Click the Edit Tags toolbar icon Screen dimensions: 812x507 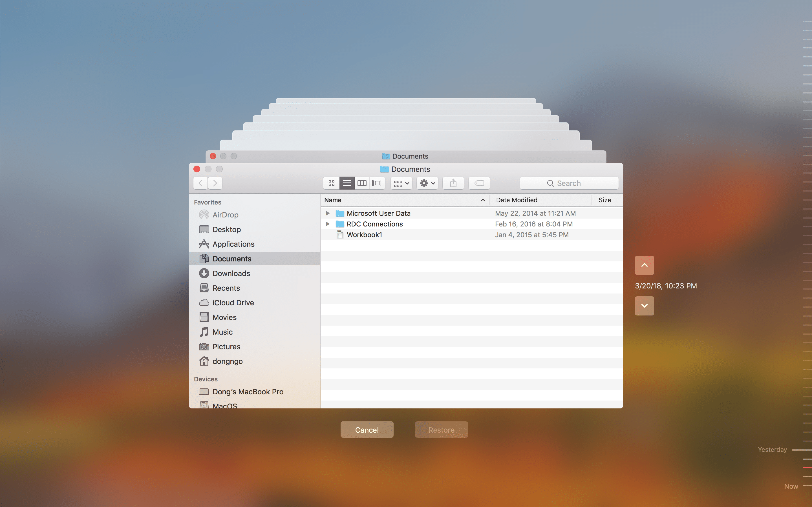[x=479, y=183]
